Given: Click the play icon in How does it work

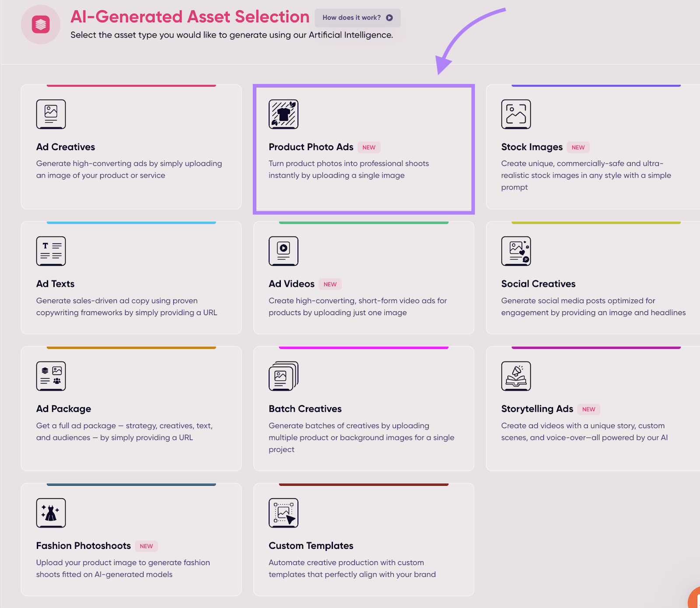Looking at the screenshot, I should pos(389,18).
